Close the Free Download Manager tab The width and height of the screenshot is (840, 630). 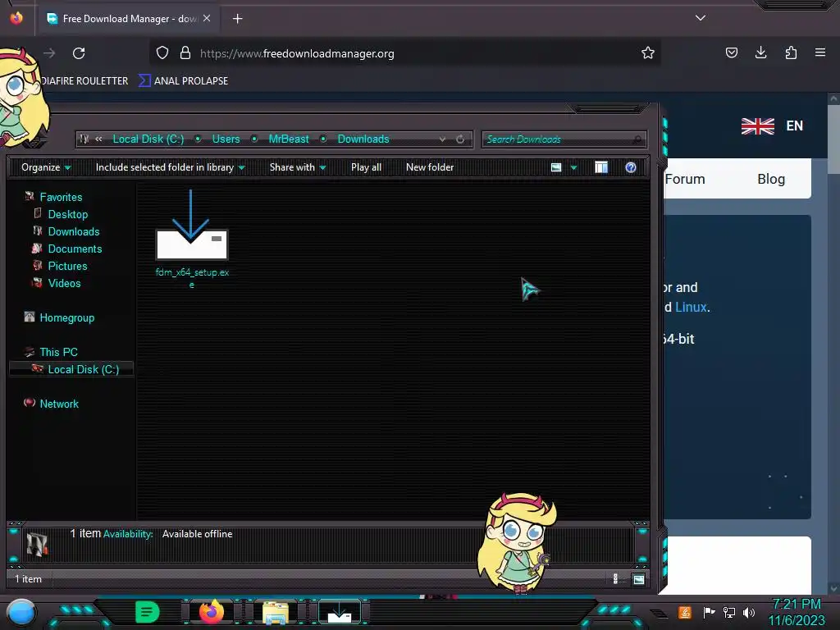coord(207,18)
